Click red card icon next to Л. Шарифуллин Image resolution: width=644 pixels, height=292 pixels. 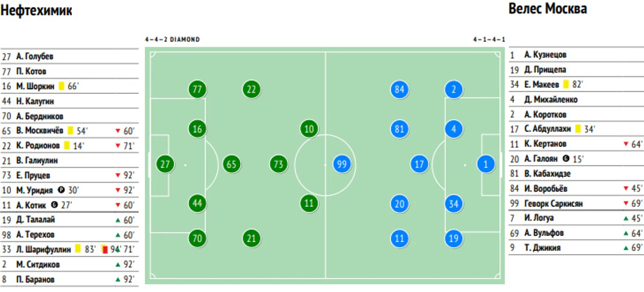coord(105,249)
